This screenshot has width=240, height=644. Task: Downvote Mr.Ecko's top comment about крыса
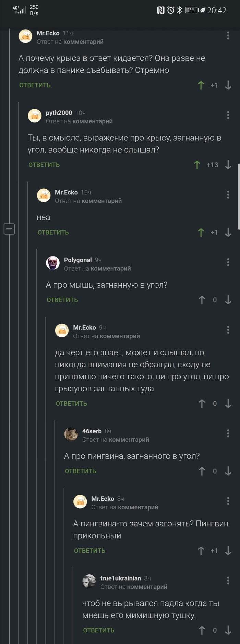coord(228,85)
